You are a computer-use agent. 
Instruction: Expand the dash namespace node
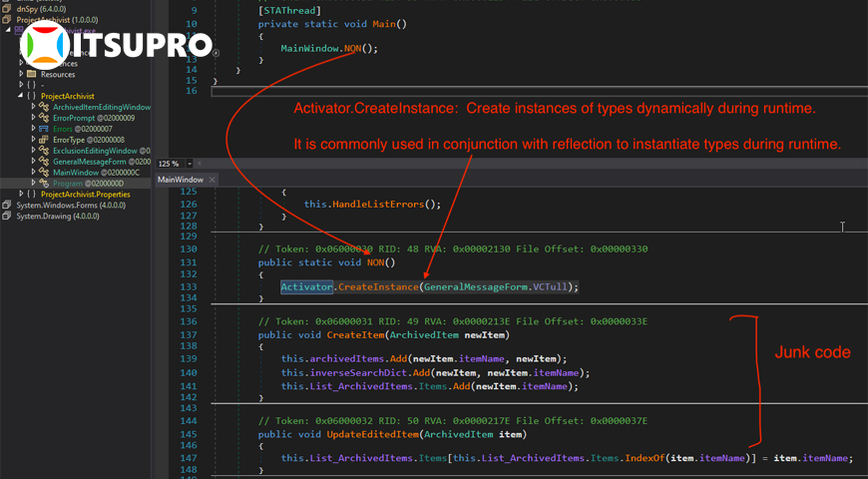[x=22, y=85]
